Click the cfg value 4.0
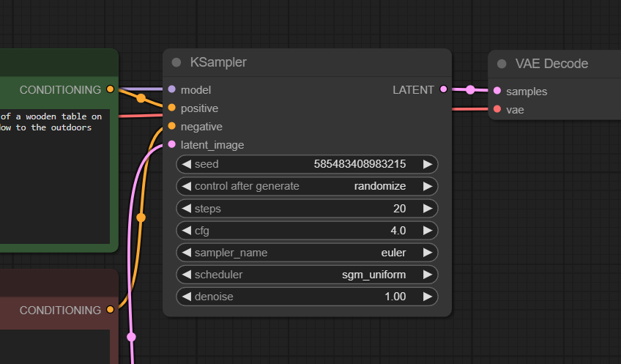The width and height of the screenshot is (621, 364). pos(398,231)
